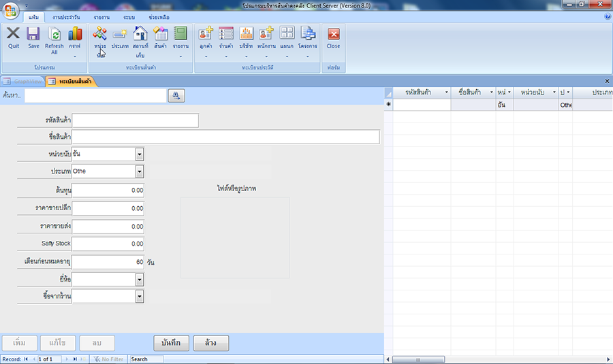The height and width of the screenshot is (364, 613).
Task: Expand the หน่วยนับ unit dropdown
Action: coord(139,154)
